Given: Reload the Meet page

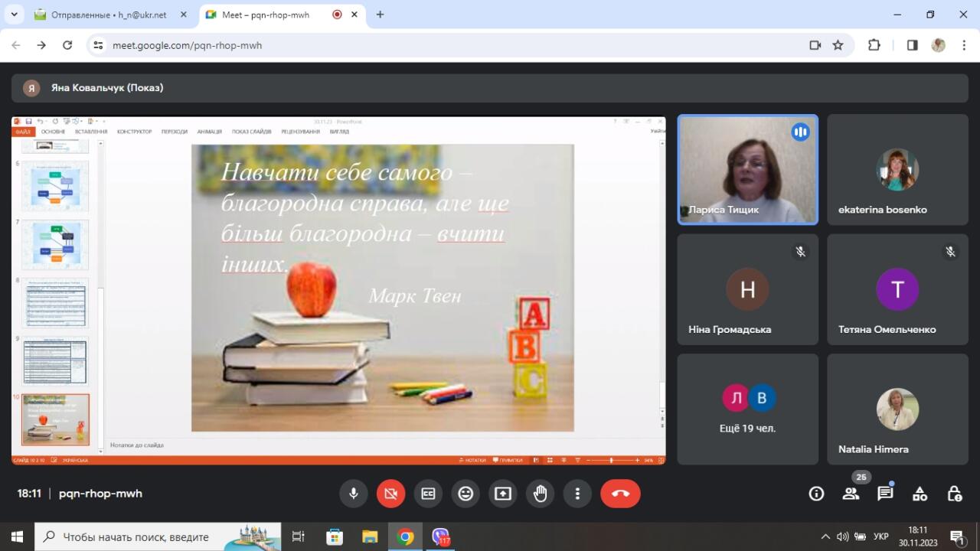Looking at the screenshot, I should click(x=67, y=45).
